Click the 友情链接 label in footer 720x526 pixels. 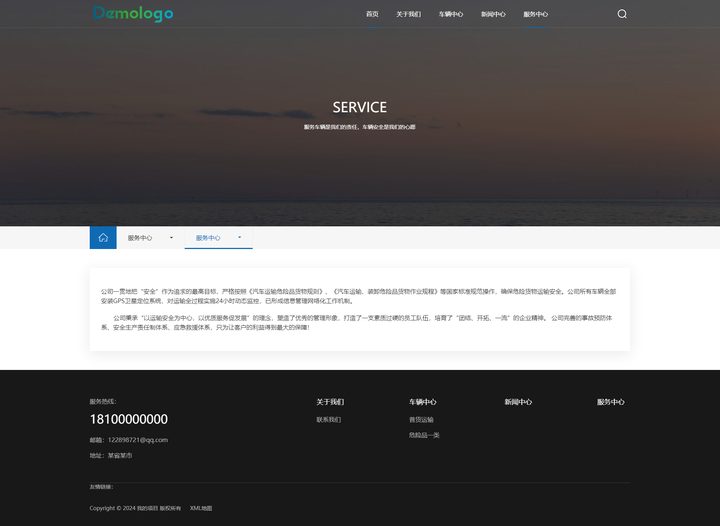tap(101, 487)
